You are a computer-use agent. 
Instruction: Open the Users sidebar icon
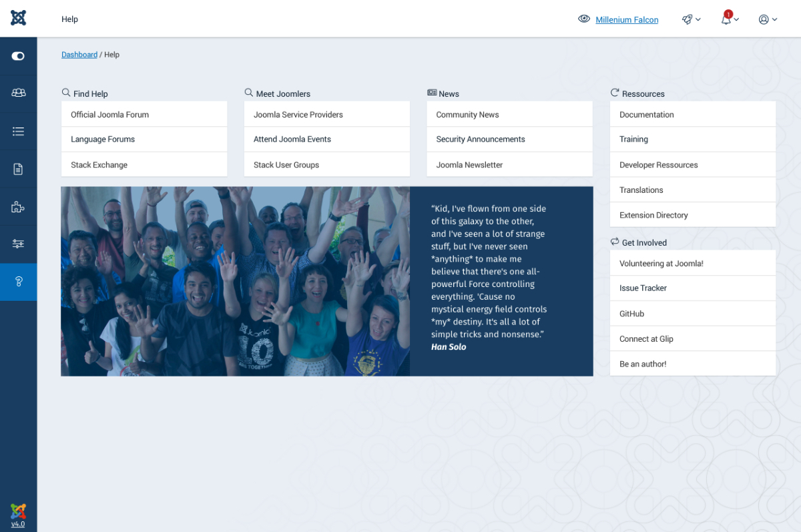tap(18, 93)
